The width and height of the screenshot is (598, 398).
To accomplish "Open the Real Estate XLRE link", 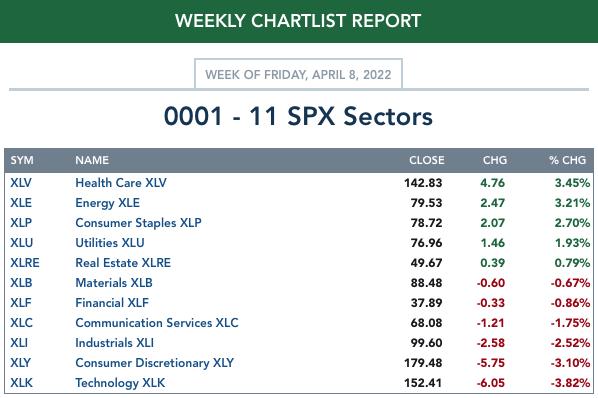I will click(123, 263).
